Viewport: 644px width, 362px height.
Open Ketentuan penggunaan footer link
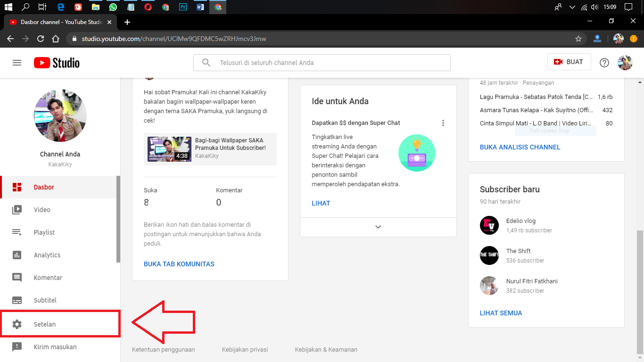[164, 350]
